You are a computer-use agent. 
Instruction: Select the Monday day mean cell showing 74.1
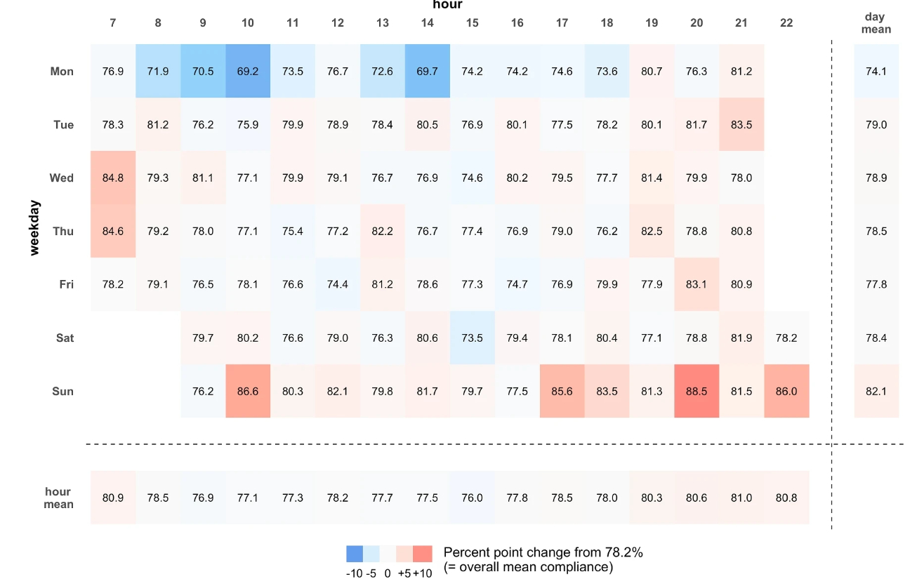[876, 72]
